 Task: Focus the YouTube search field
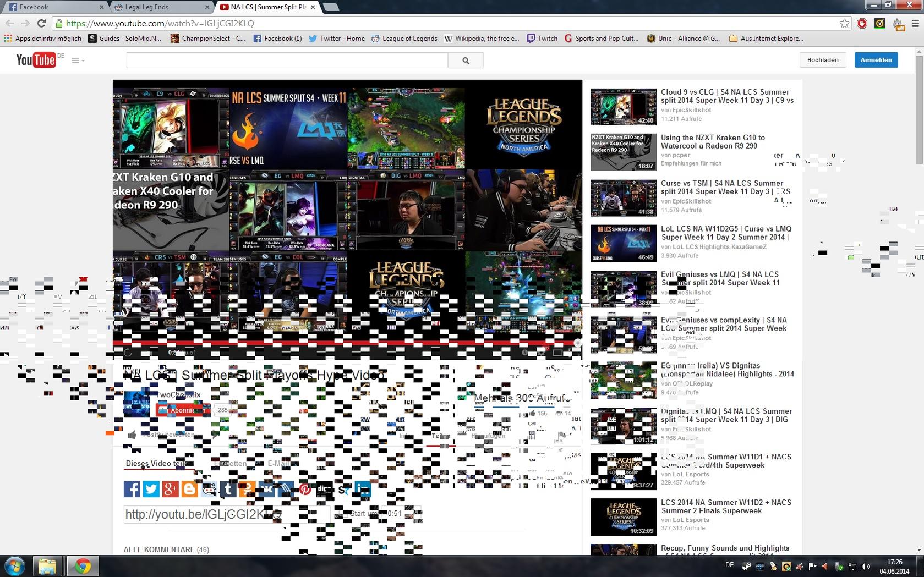point(287,61)
